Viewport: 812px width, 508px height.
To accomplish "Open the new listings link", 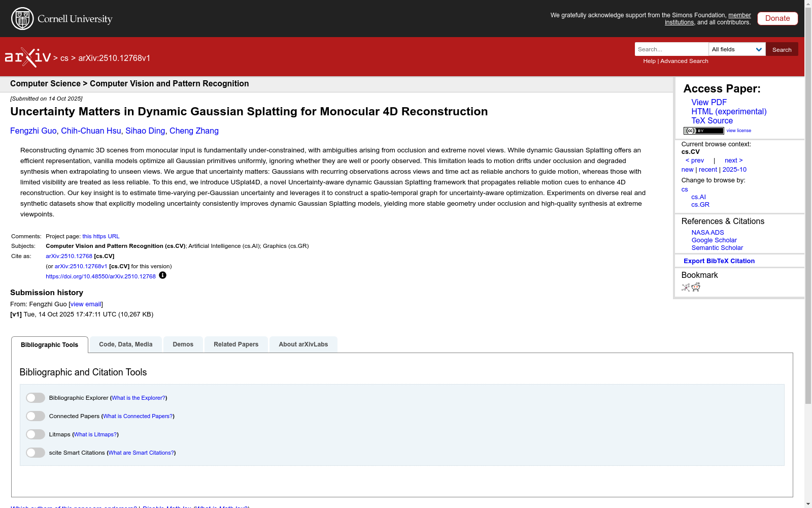I will [x=687, y=170].
